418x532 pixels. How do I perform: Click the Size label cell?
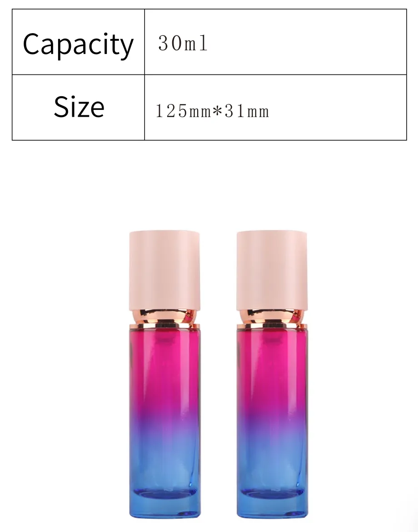79,107
